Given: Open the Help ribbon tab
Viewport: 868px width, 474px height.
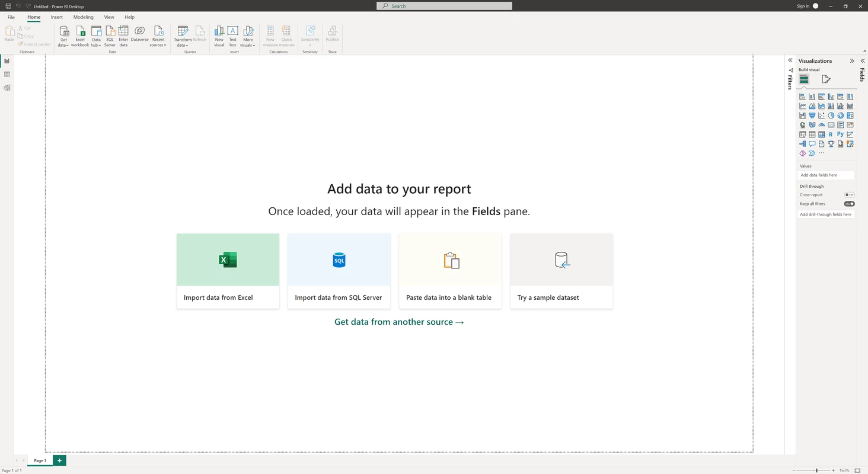Looking at the screenshot, I should [130, 17].
